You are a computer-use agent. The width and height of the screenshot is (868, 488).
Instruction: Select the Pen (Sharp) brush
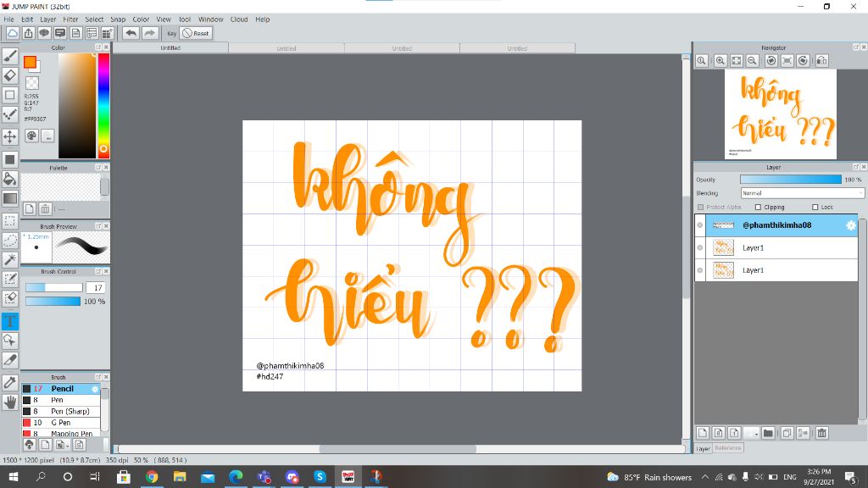(x=61, y=411)
